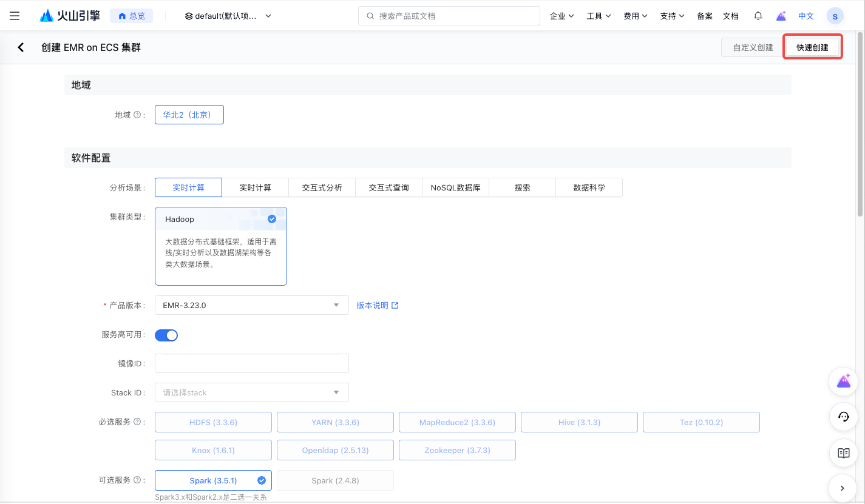Expand the 工具 menu
The image size is (865, 504).
(599, 16)
